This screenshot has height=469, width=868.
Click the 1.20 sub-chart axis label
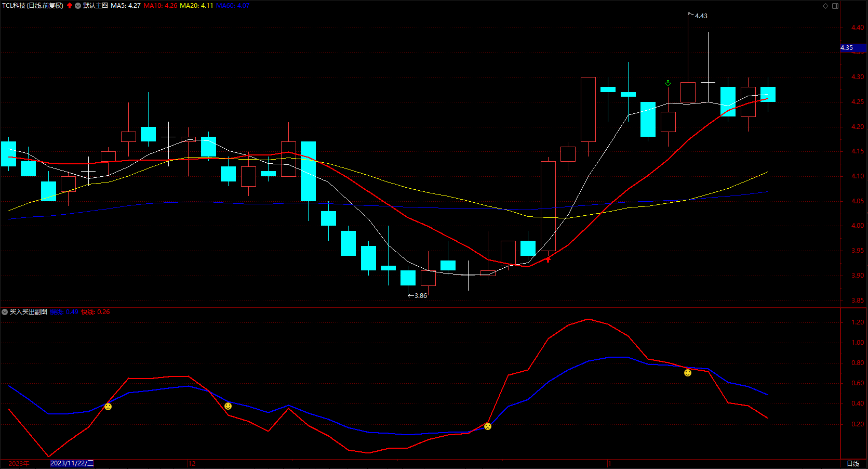coord(858,322)
